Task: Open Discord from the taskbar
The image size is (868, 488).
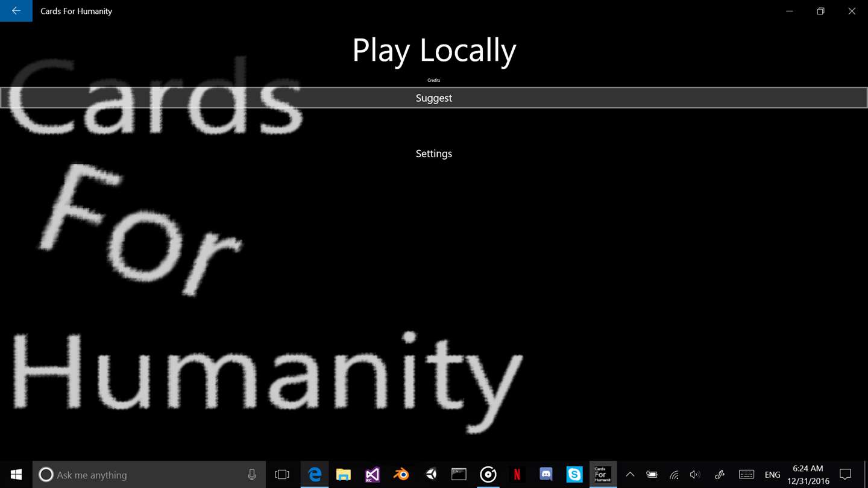Action: pos(546,475)
